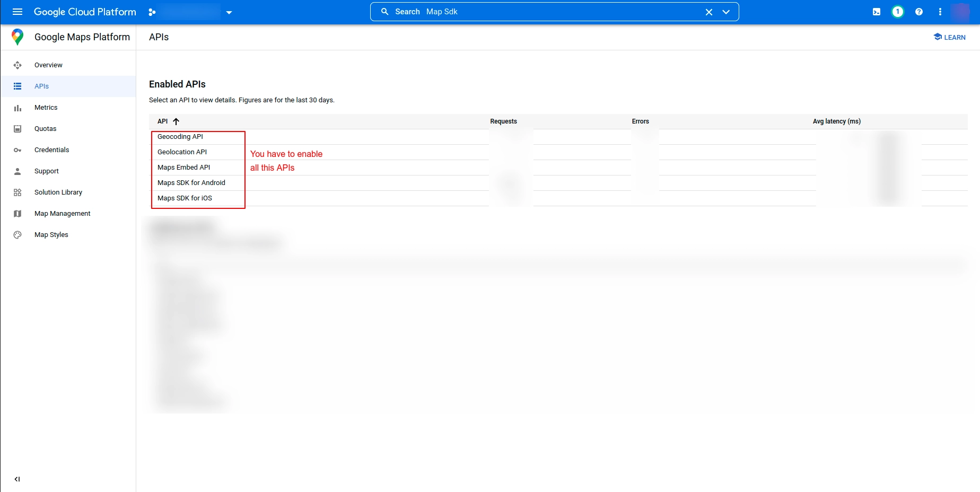
Task: Activate Cloud Shell terminal icon
Action: pyautogui.click(x=877, y=12)
